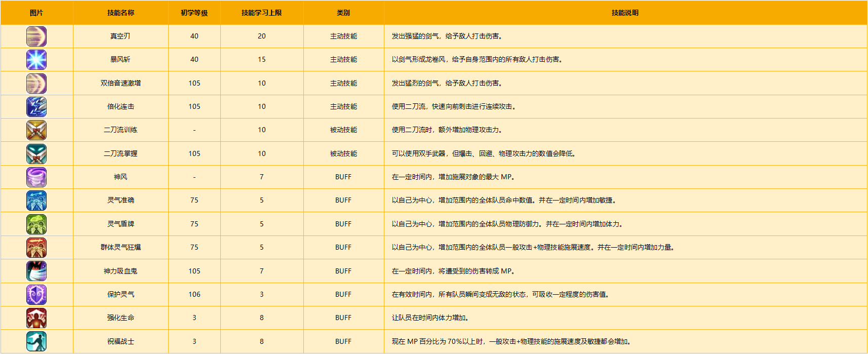This screenshot has height=354, width=868.
Task: Select the 双倍音速激增 skill icon
Action: [36, 84]
